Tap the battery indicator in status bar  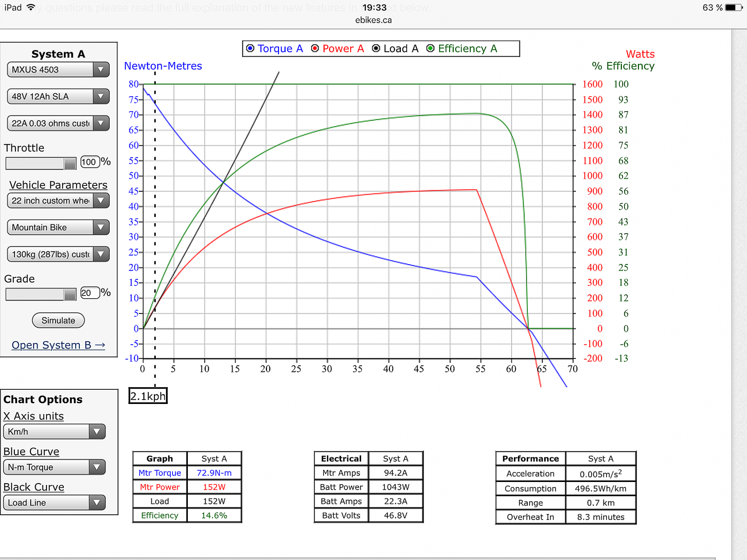[x=733, y=7]
